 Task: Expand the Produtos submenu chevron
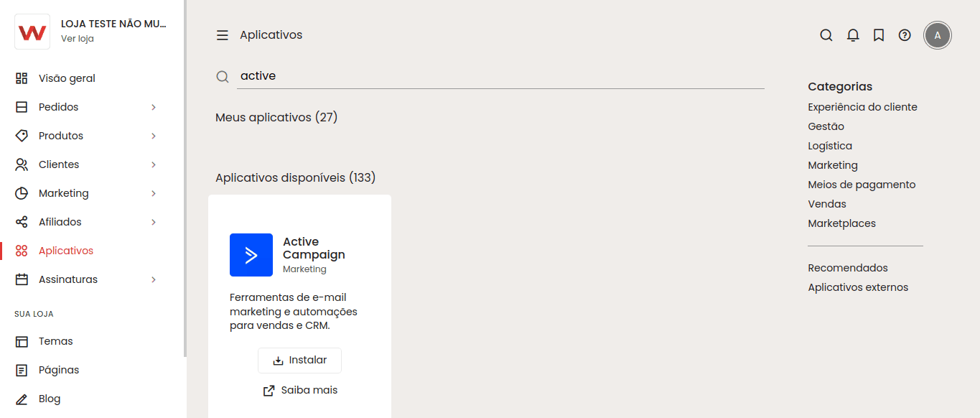154,136
